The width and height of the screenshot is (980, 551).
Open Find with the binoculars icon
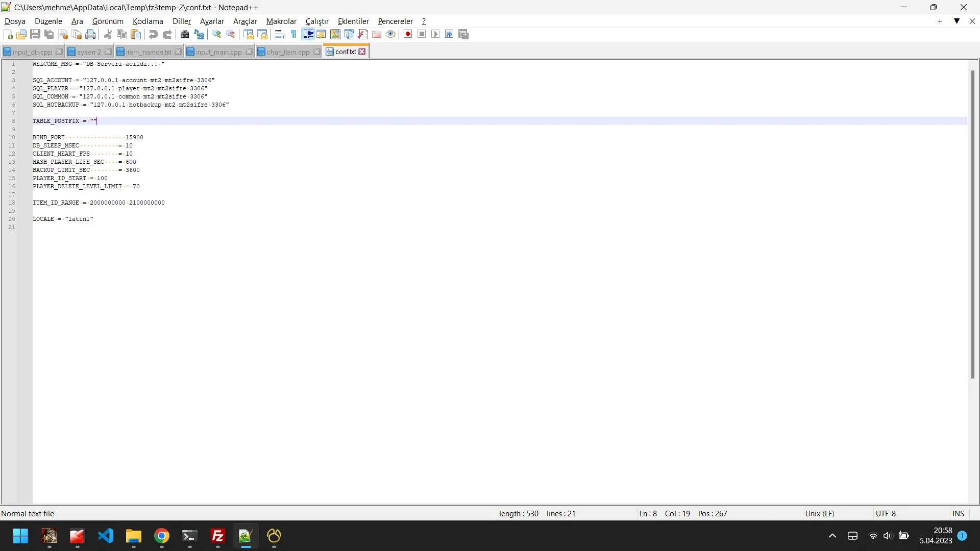point(185,34)
